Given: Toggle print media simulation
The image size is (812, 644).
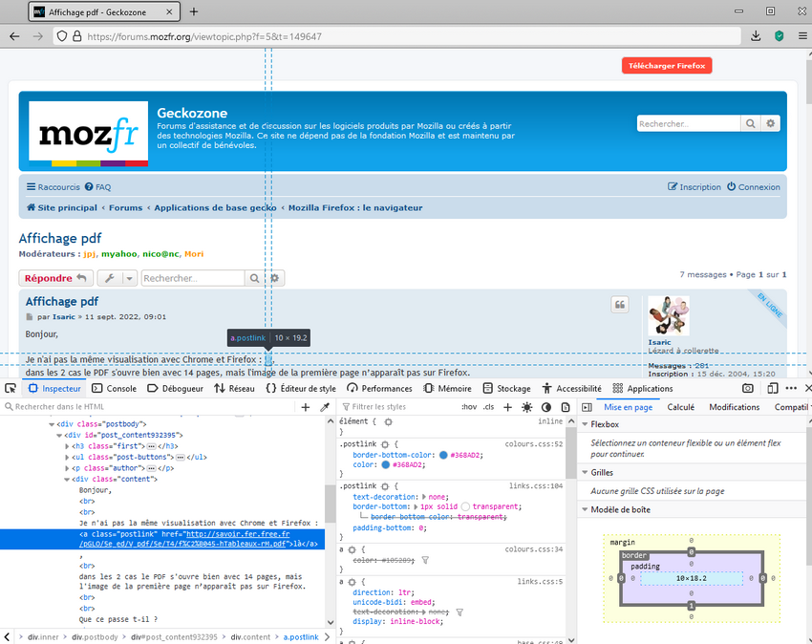Looking at the screenshot, I should (x=566, y=407).
